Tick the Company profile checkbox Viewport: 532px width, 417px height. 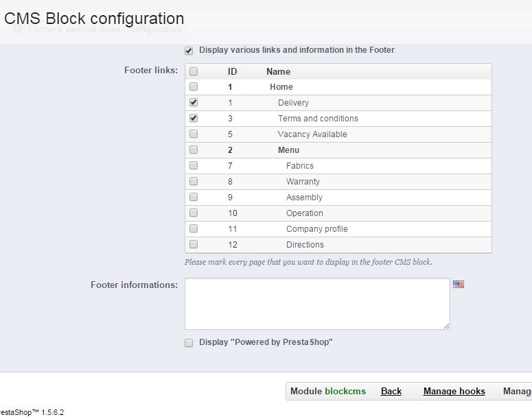tap(194, 229)
